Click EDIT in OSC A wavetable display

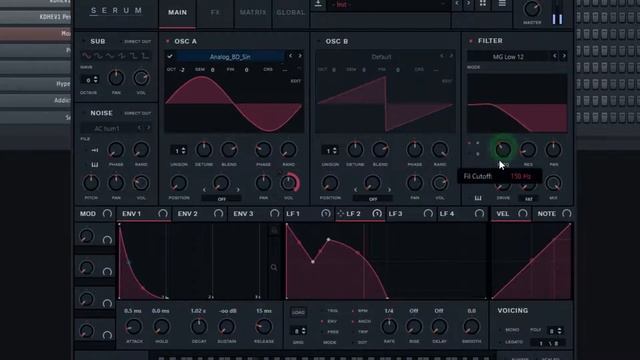click(296, 81)
